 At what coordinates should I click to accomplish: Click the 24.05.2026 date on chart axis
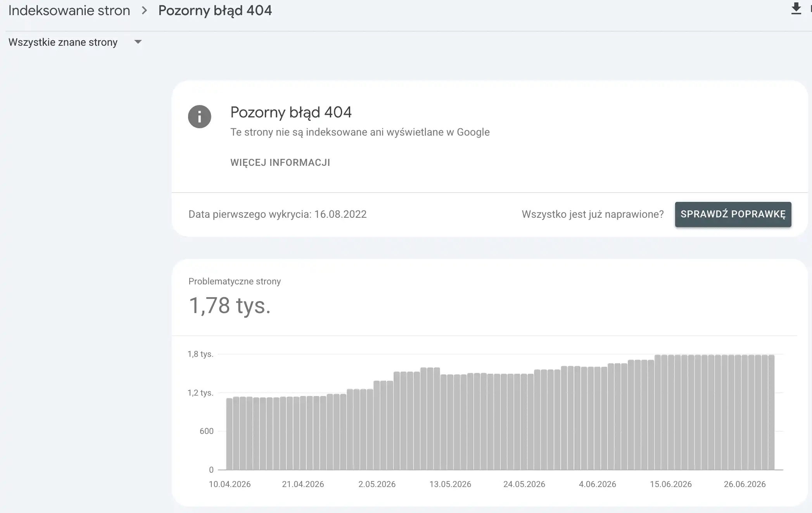(x=524, y=484)
